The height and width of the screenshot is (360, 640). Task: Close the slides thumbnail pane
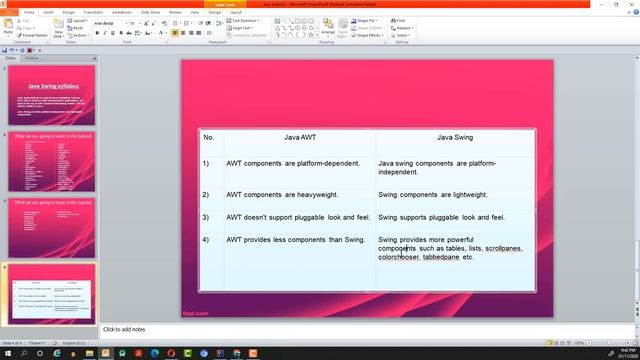coord(94,58)
